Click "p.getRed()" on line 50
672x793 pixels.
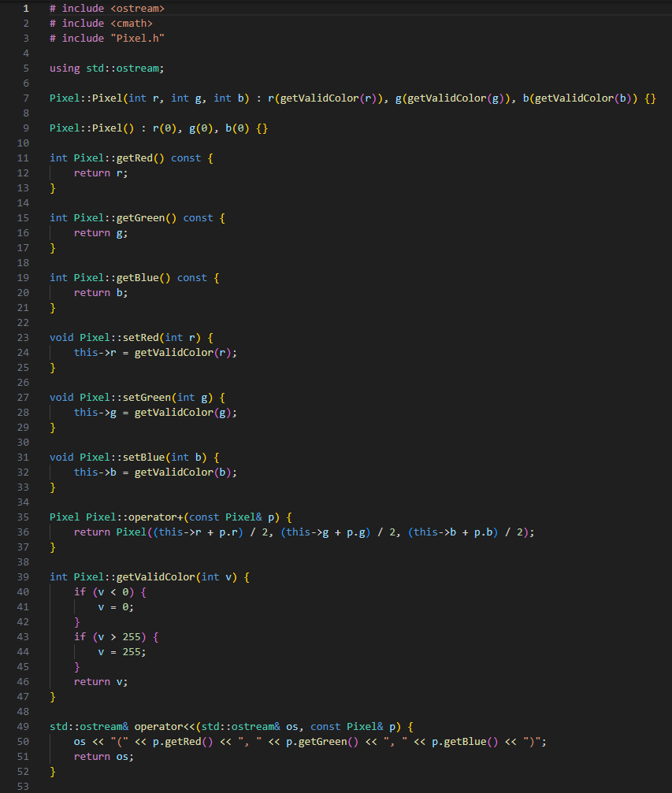coord(183,741)
